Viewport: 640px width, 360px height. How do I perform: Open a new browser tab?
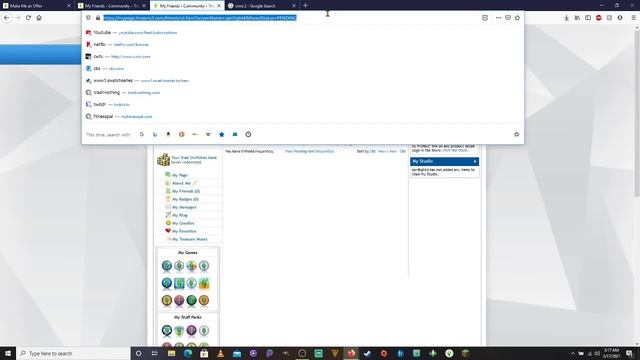click(305, 6)
